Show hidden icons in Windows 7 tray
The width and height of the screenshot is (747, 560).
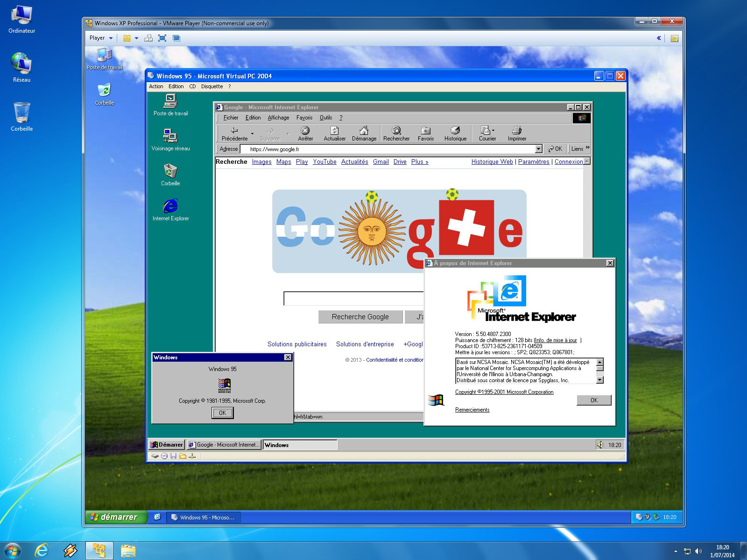676,551
